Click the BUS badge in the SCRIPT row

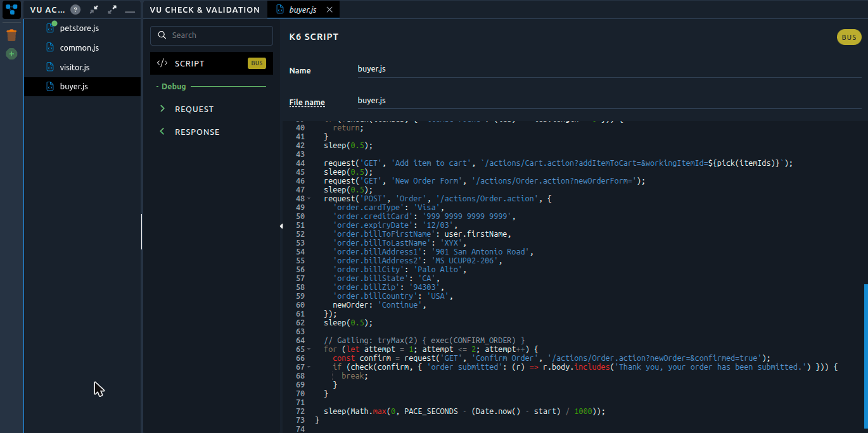[x=257, y=63]
